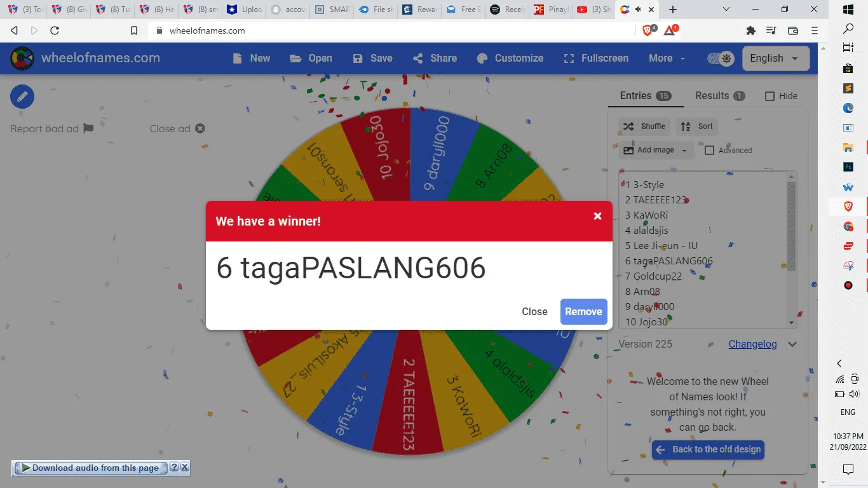Viewport: 868px width, 488px height.
Task: Save the current wheel
Action: coord(372,58)
